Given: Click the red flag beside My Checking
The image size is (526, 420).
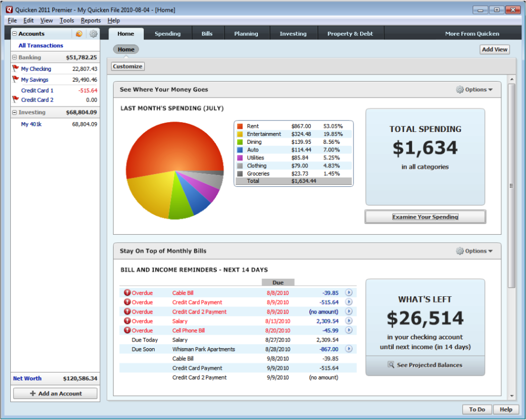Looking at the screenshot, I should click(x=15, y=68).
